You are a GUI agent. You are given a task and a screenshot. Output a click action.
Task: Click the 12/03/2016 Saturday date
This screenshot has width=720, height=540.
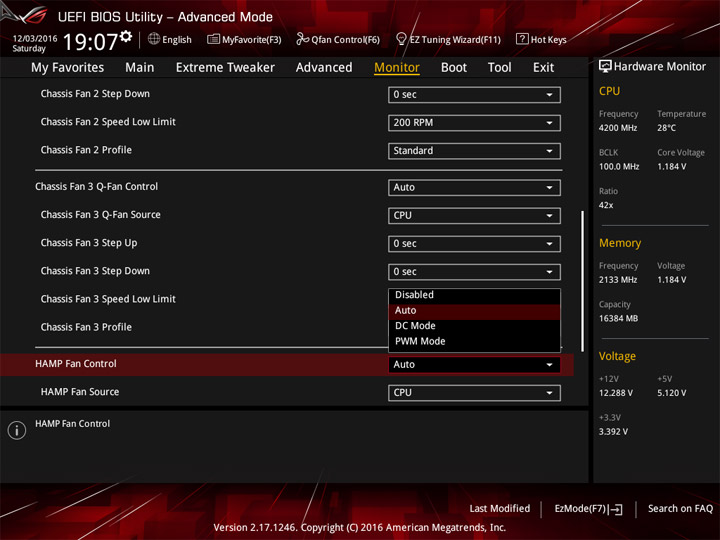[x=34, y=43]
